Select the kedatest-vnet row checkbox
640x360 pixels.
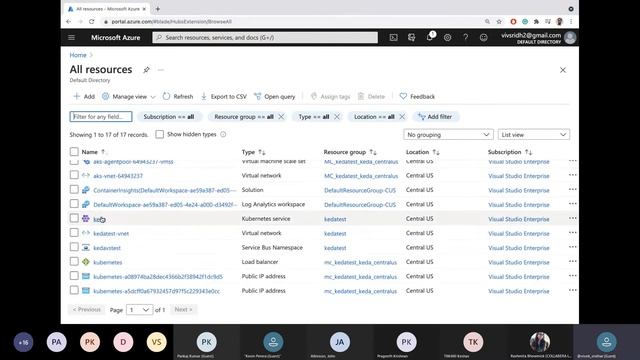click(74, 233)
